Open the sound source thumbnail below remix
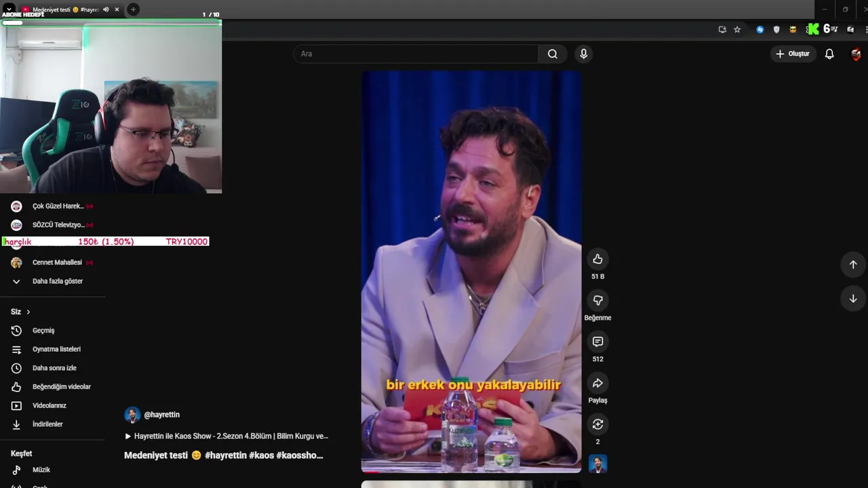 click(x=597, y=464)
